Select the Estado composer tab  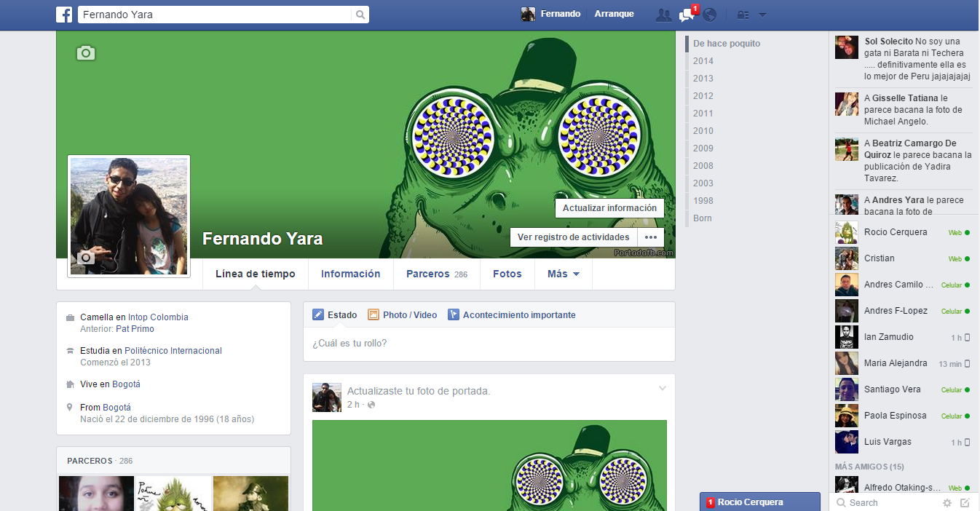click(x=335, y=315)
